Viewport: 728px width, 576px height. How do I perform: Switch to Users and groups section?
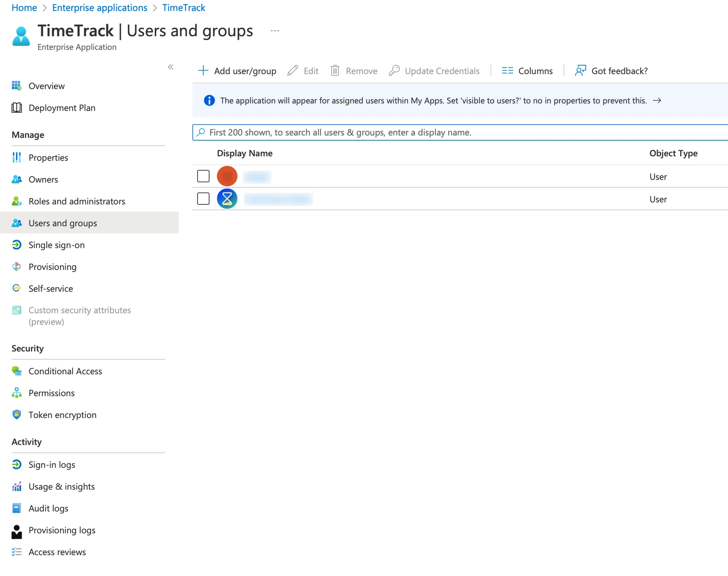coord(62,223)
